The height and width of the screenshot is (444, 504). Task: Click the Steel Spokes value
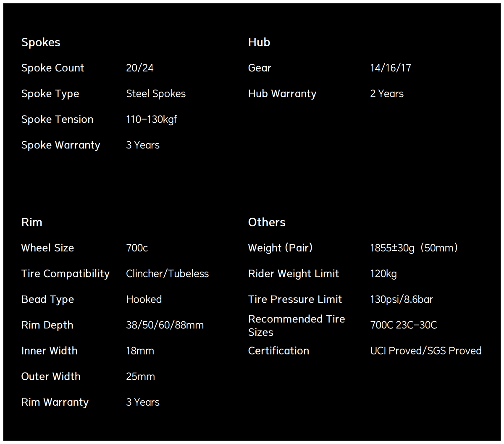pos(156,94)
